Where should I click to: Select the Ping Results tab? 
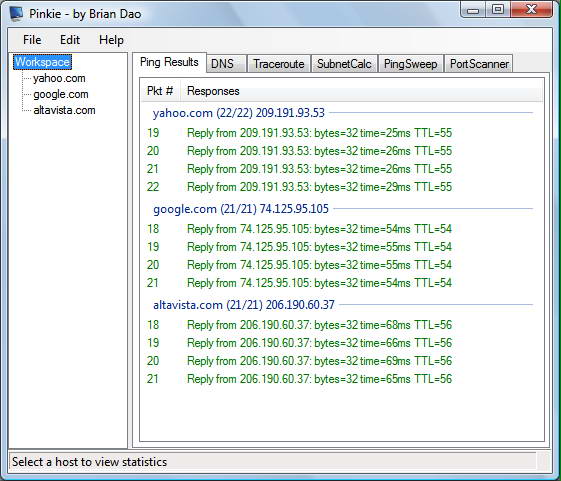pyautogui.click(x=169, y=62)
